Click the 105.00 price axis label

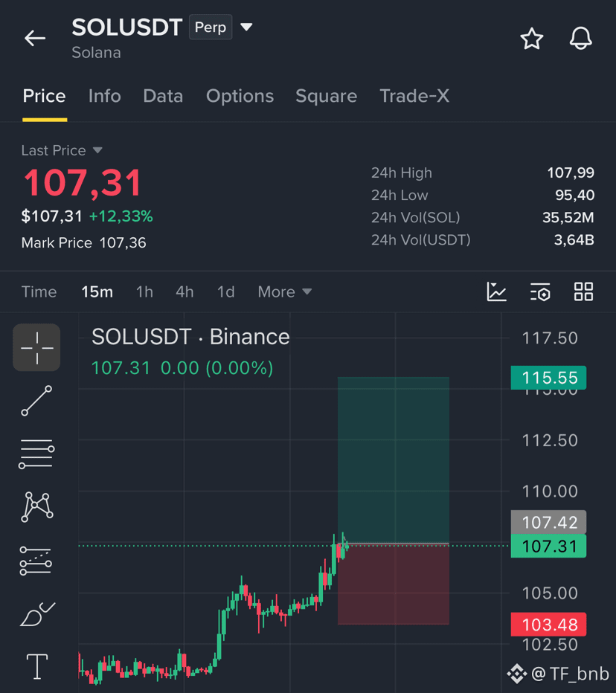pyautogui.click(x=550, y=593)
